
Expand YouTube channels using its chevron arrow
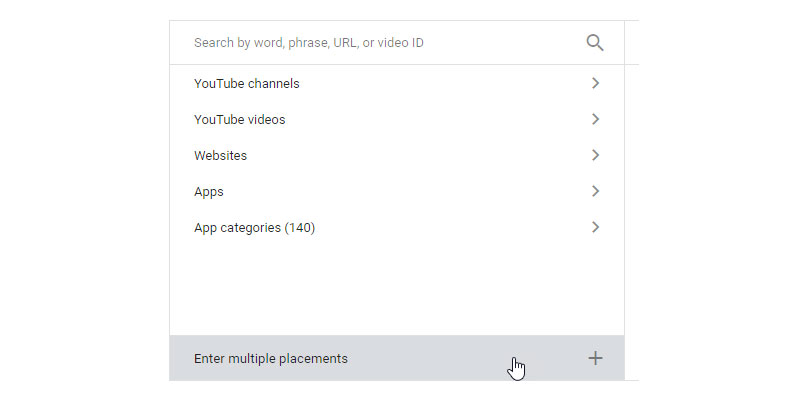pos(595,84)
